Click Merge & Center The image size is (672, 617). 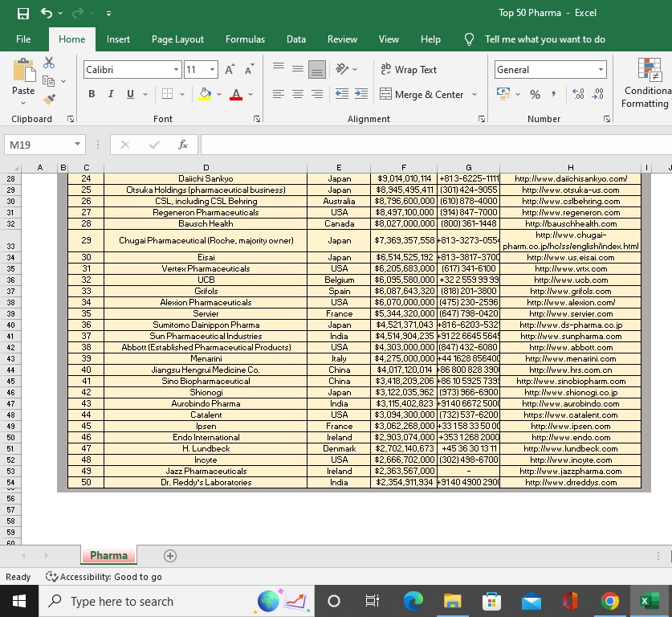point(422,94)
